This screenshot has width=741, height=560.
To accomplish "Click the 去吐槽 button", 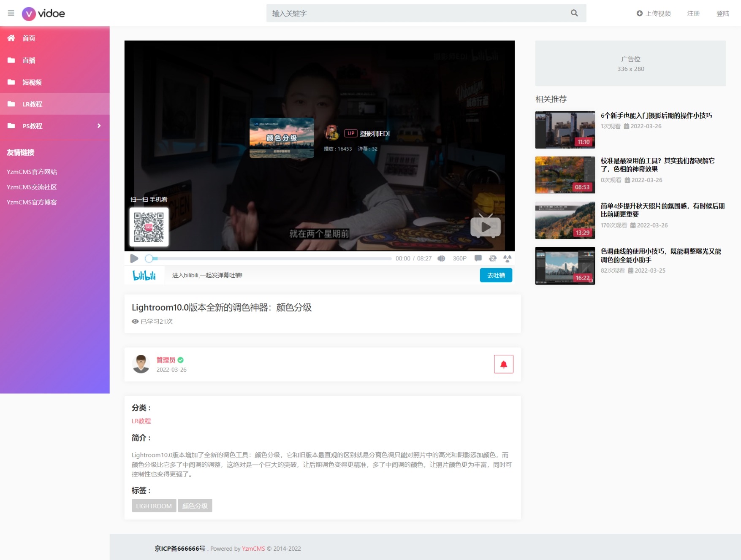I will point(496,275).
